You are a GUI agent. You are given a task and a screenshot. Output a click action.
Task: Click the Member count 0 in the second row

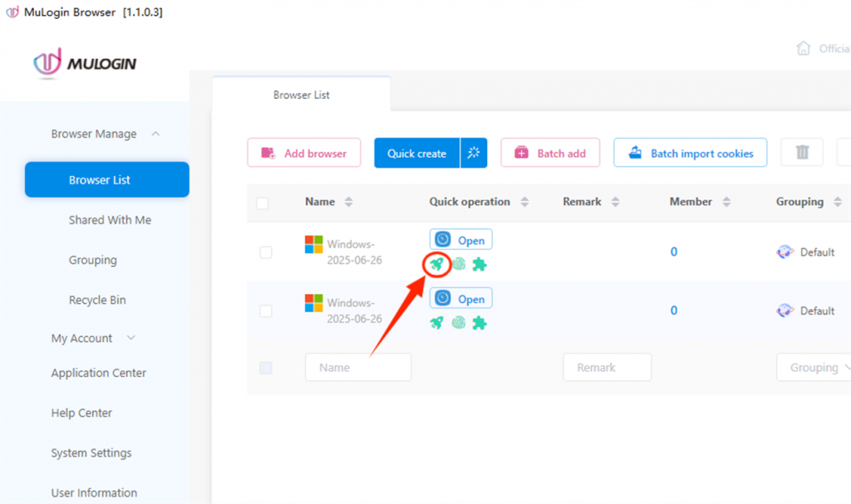click(673, 311)
